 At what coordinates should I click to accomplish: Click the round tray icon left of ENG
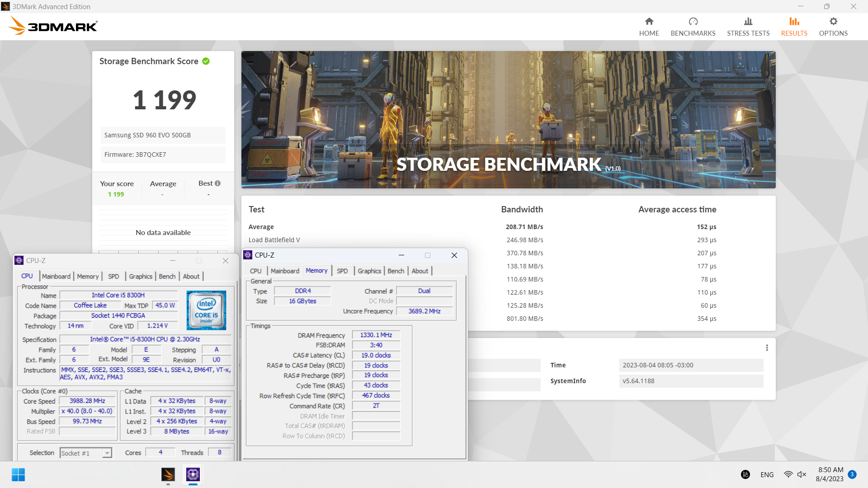(745, 474)
